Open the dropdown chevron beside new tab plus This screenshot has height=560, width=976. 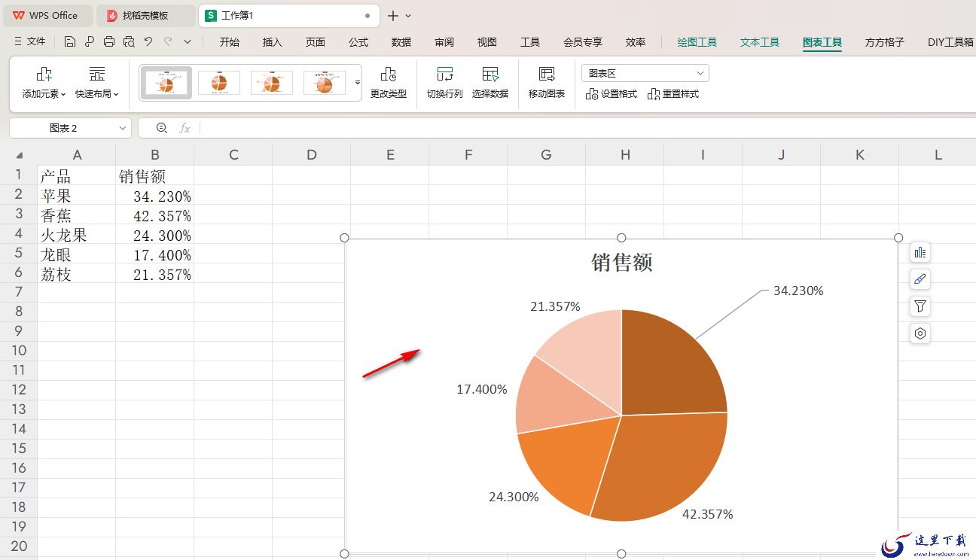coord(409,16)
